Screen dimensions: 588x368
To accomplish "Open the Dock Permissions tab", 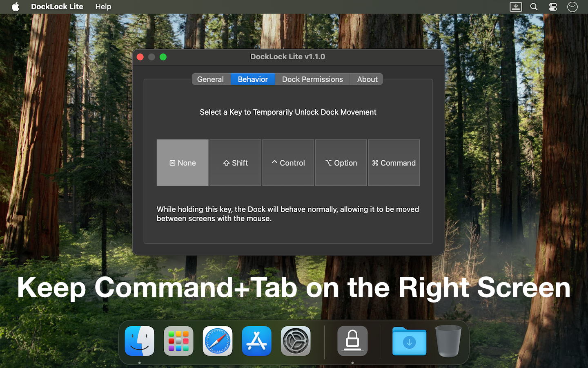I will click(x=312, y=79).
